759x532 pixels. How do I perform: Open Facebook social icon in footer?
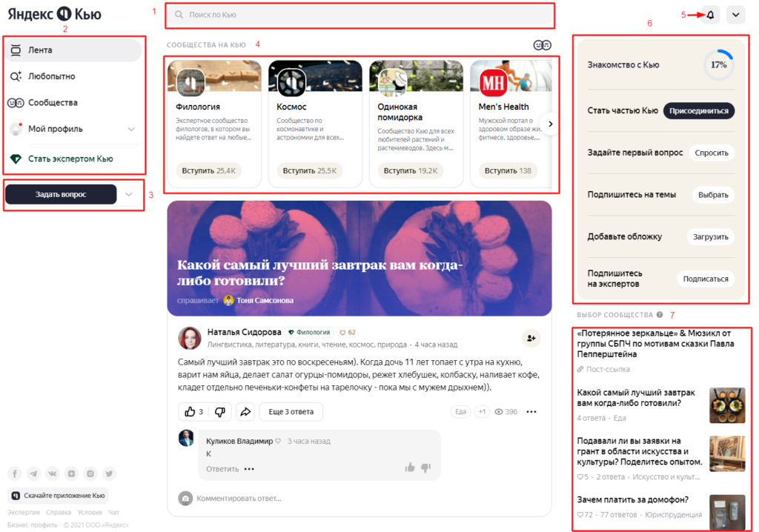click(15, 474)
